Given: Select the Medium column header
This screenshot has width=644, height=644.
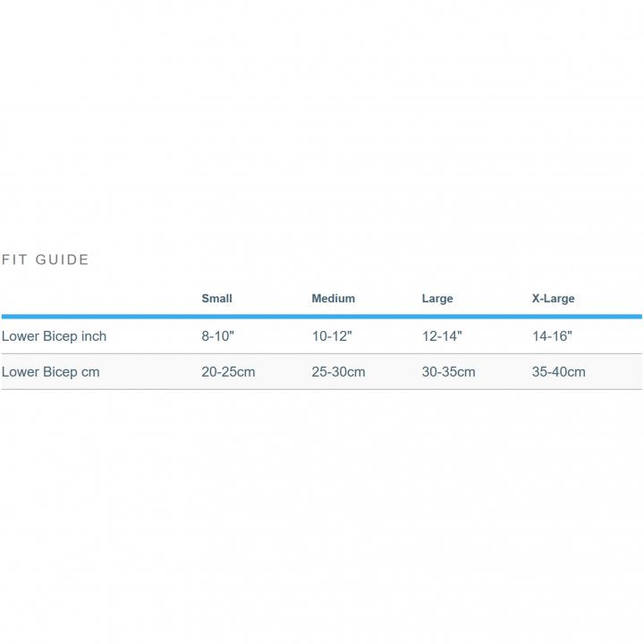Looking at the screenshot, I should pyautogui.click(x=333, y=299).
